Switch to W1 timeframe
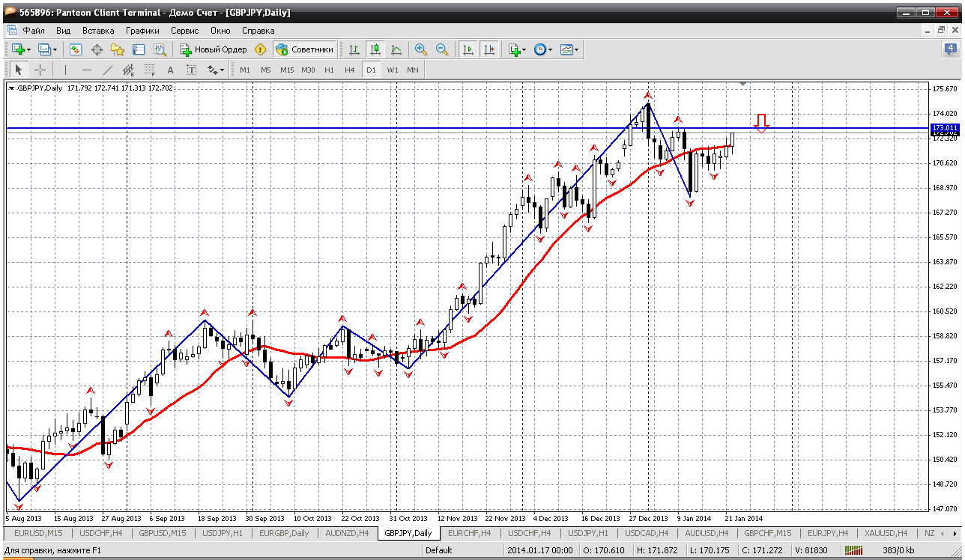965x560 pixels. pos(392,70)
